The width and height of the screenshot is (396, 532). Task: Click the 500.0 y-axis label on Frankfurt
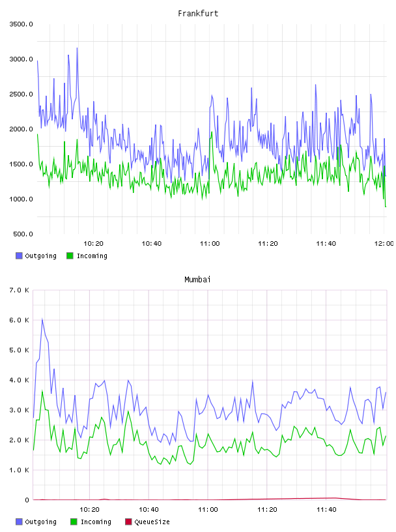pyautogui.click(x=23, y=234)
